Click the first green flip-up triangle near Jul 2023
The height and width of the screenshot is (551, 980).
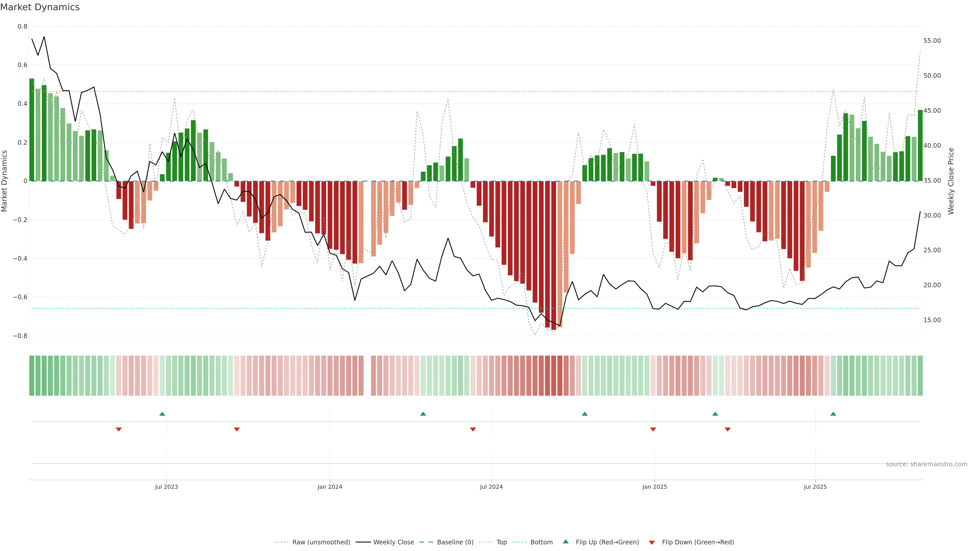(x=162, y=414)
